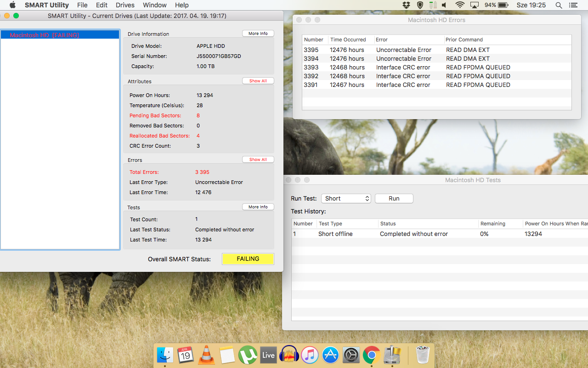Open the shield security menu bar icon
Viewport: 588px width, 368px height.
419,5
